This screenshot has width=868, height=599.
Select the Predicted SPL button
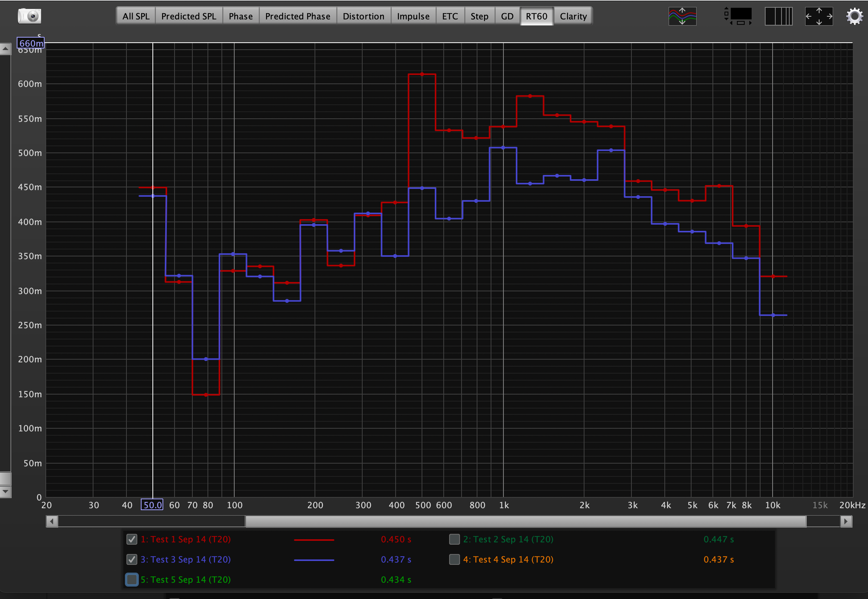coord(188,16)
